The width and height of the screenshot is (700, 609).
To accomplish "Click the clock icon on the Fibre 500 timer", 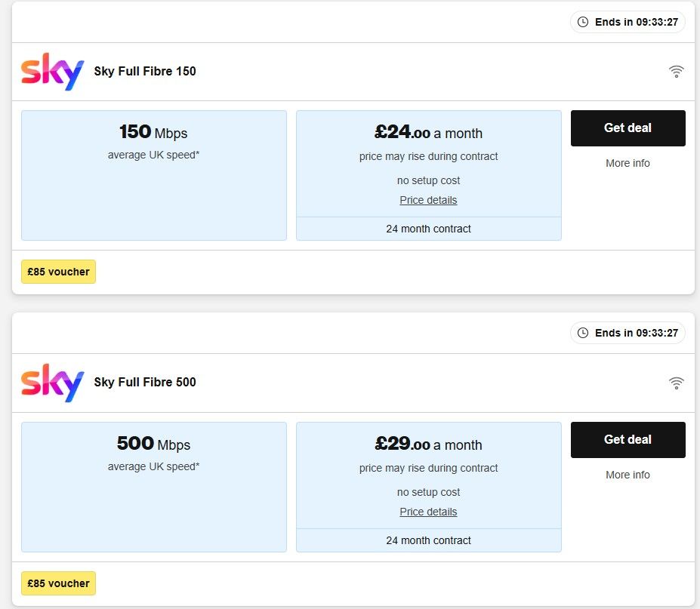I will [583, 333].
